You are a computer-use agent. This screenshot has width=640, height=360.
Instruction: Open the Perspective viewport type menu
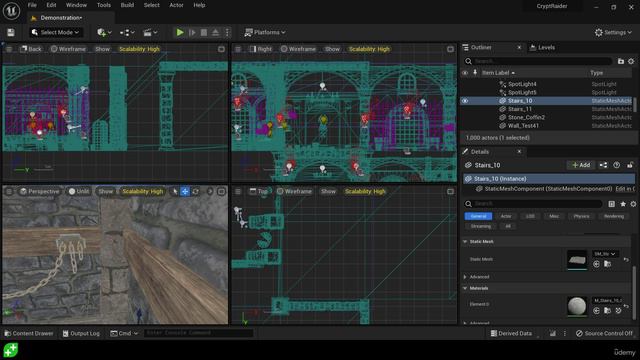40,191
